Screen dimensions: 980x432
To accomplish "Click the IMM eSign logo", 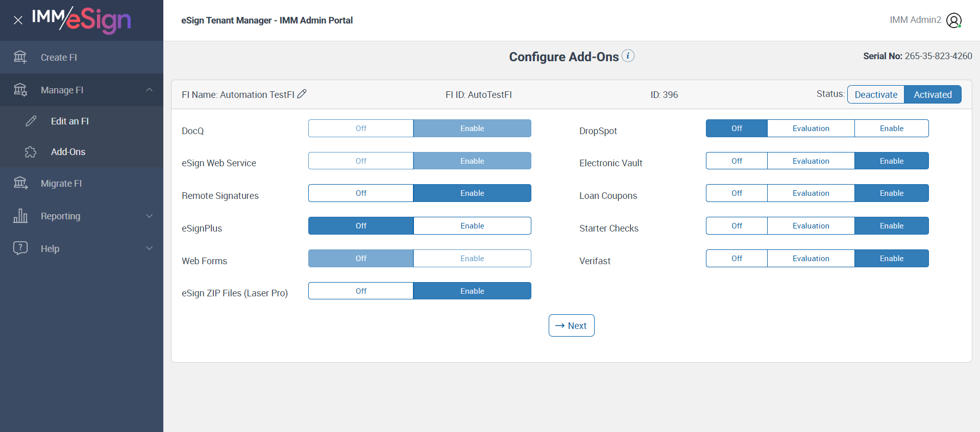I will tap(82, 20).
